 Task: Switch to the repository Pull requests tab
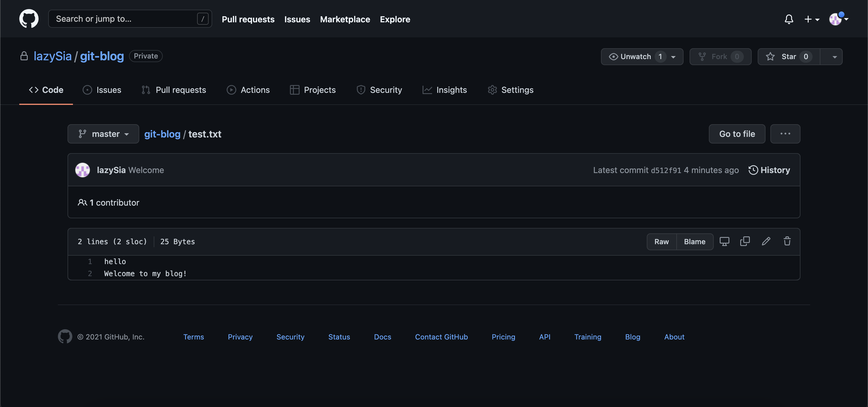pos(174,90)
